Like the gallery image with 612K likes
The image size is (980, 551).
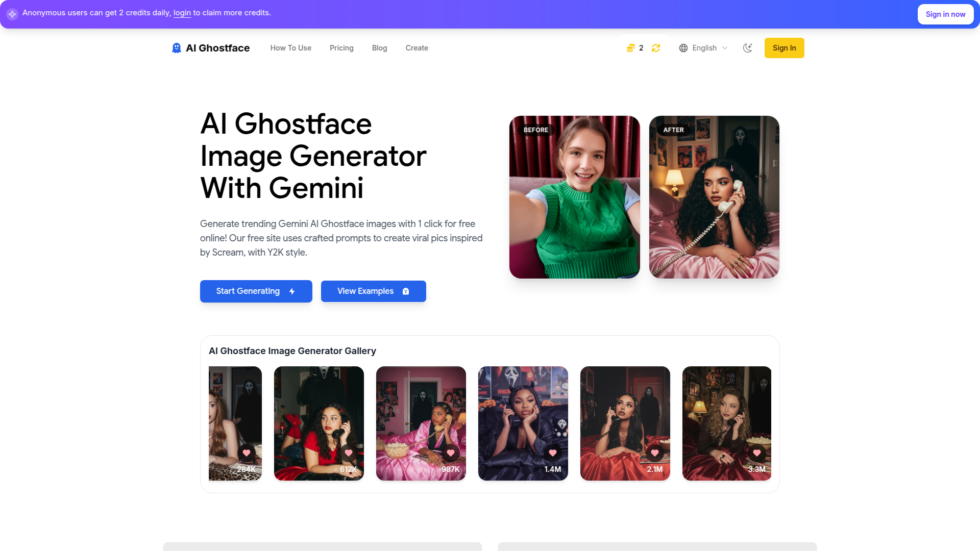[x=349, y=453]
